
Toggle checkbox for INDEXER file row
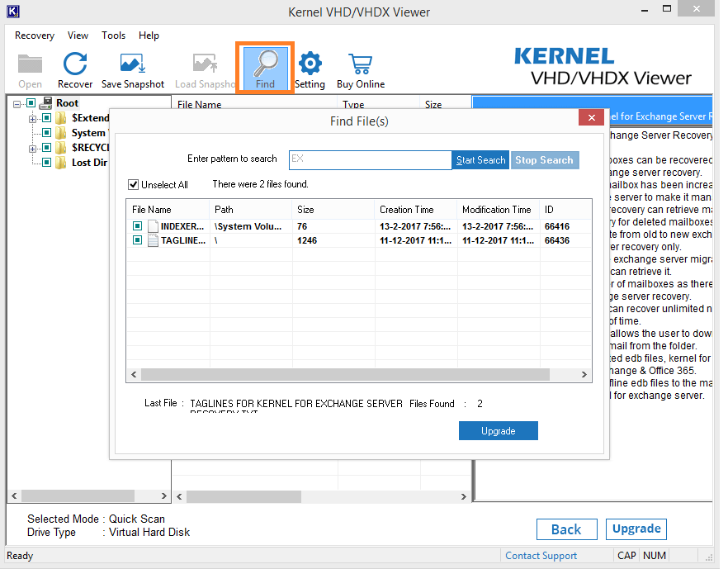click(137, 225)
